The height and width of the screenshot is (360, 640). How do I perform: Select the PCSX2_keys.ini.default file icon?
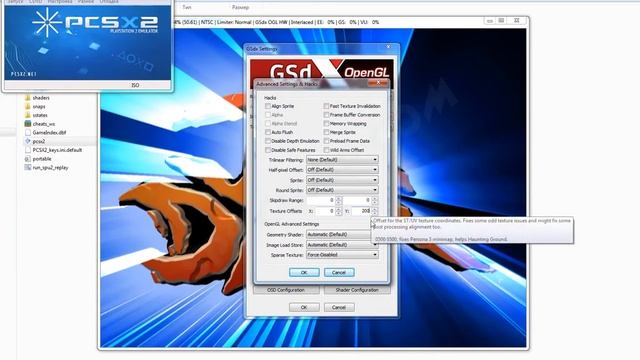pyautogui.click(x=28, y=150)
